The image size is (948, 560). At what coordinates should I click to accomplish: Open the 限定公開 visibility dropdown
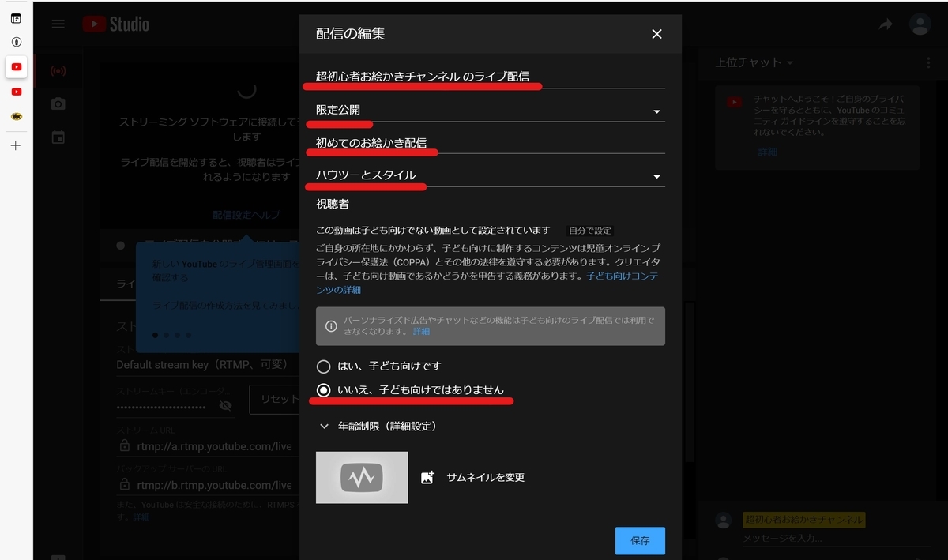click(x=491, y=111)
